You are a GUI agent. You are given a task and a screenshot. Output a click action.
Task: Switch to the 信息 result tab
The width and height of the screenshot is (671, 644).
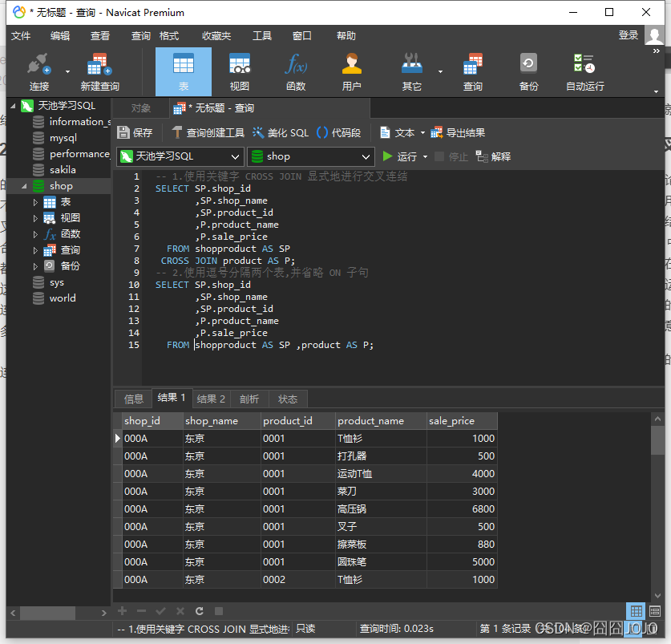point(134,399)
